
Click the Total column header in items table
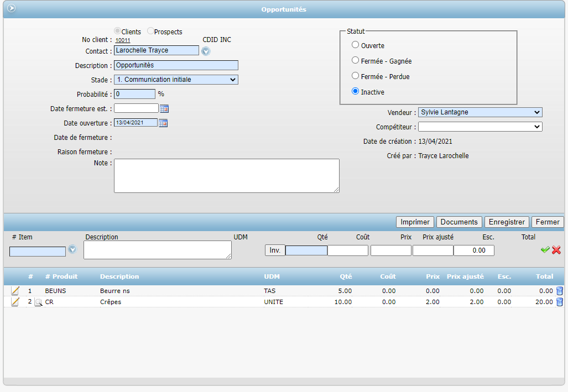544,276
